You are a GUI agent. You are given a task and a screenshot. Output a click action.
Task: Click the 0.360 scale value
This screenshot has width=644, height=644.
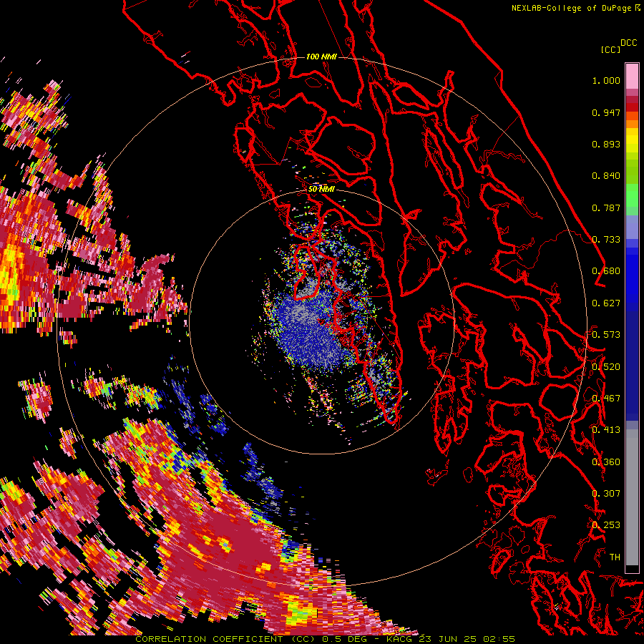[606, 462]
